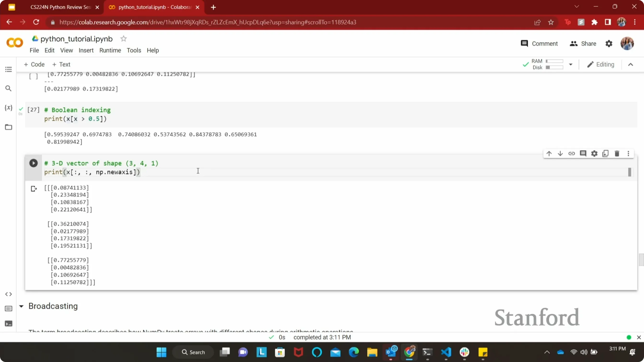Click the Chrome address bar URL
This screenshot has height=362, width=644.
208,22
